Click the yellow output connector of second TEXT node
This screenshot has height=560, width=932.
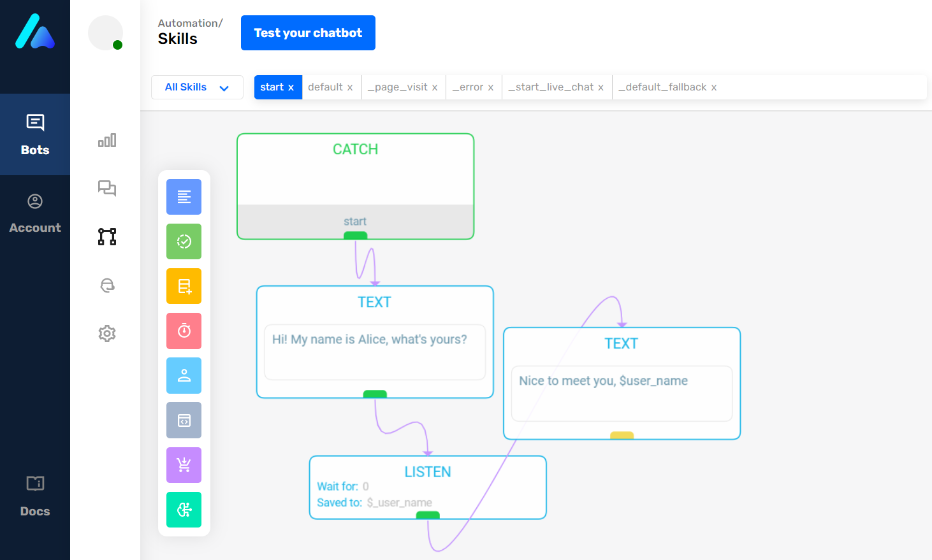622,436
